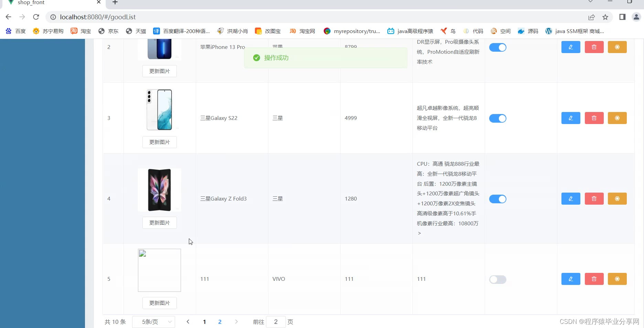Screen dimensions: 644x328
Task: Open 天猫 bookmark
Action: pyautogui.click(x=136, y=31)
